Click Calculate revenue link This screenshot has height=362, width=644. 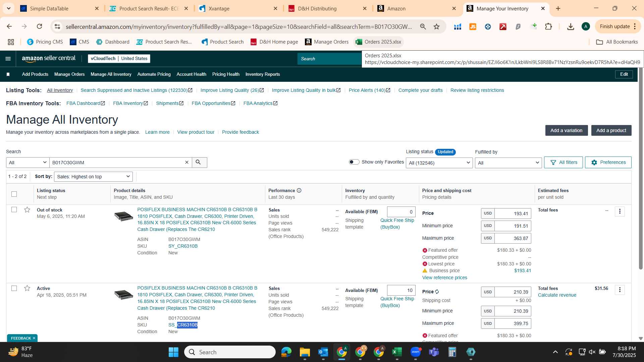tap(557, 295)
